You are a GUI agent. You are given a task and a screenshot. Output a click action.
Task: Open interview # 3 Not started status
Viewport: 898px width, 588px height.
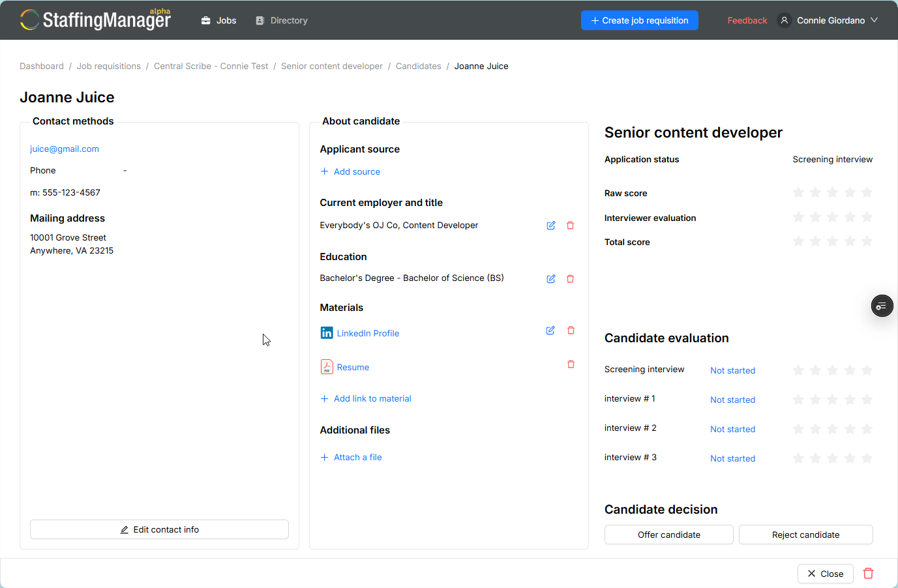(732, 458)
